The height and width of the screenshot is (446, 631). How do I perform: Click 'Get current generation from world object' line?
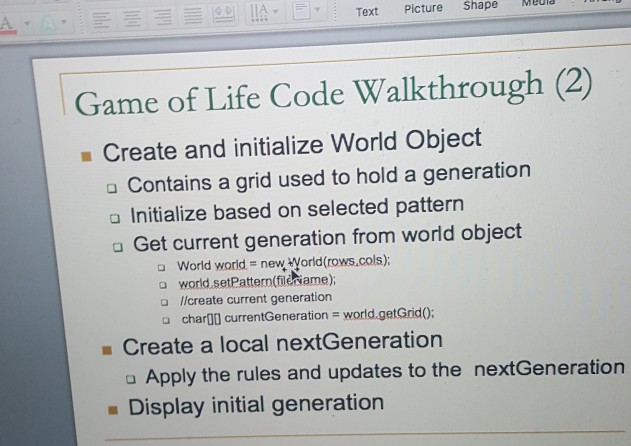(x=327, y=238)
